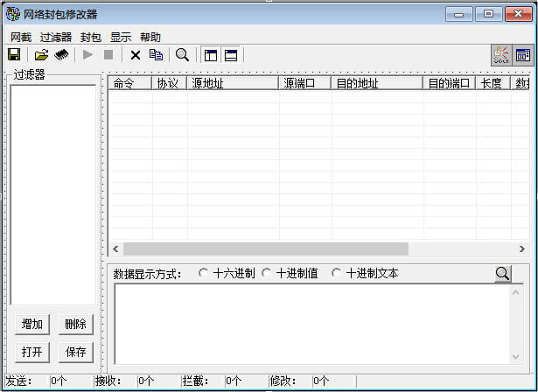Select the 十进制文本 radio button
This screenshot has width=538, height=392.
point(337,273)
